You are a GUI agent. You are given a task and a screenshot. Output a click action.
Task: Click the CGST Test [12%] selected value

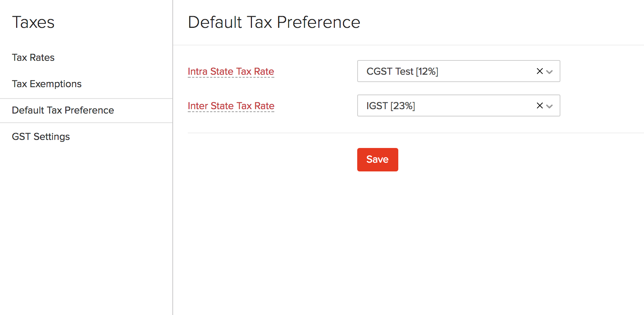coord(402,71)
